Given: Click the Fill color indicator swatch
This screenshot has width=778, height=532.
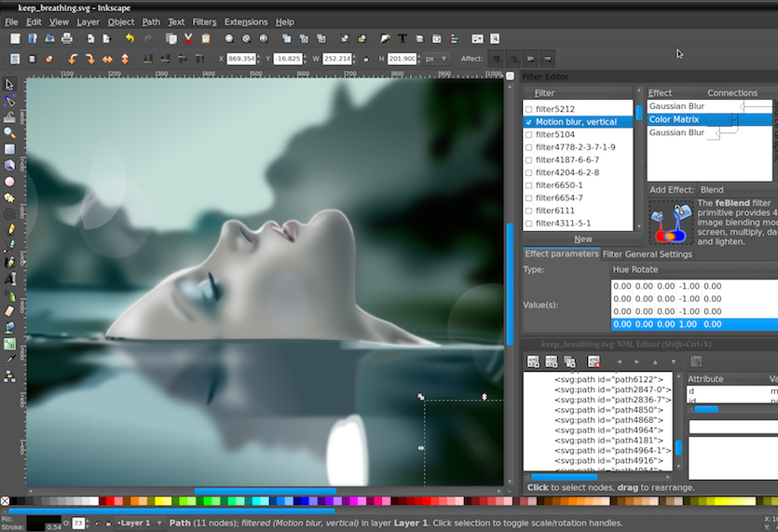Looking at the screenshot, I should pyautogui.click(x=44, y=519).
